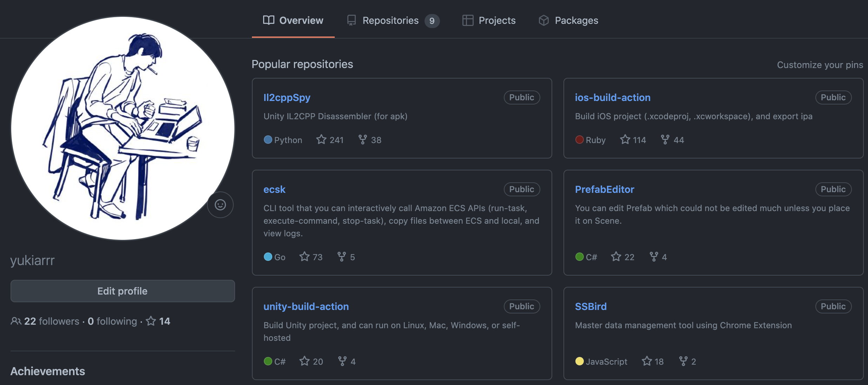The height and width of the screenshot is (385, 868).
Task: Click description "Master data management tool using Chrome Extension"
Action: pos(683,325)
